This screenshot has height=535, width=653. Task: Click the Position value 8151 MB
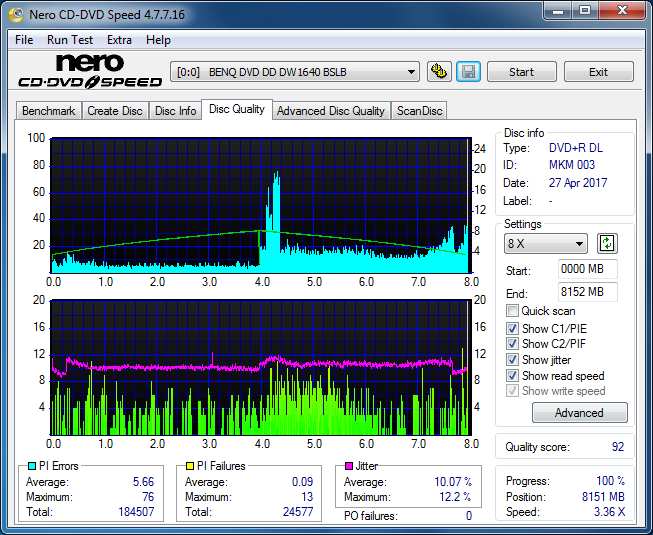click(603, 497)
